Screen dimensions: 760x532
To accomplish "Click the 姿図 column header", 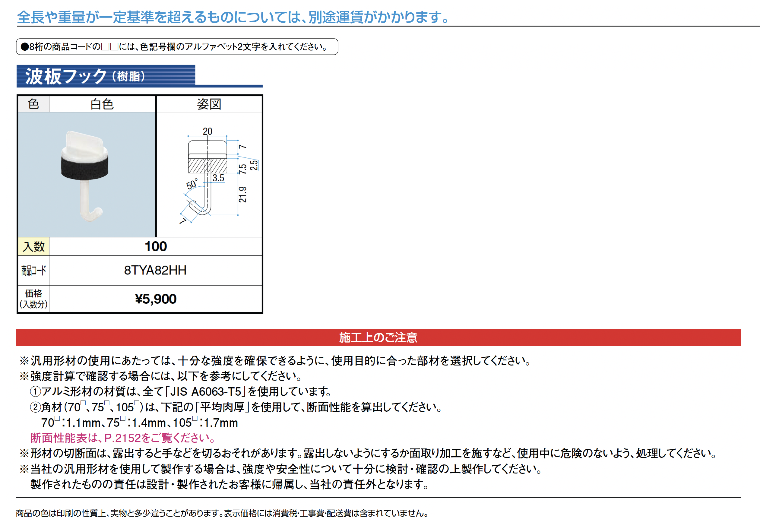I will tap(209, 104).
